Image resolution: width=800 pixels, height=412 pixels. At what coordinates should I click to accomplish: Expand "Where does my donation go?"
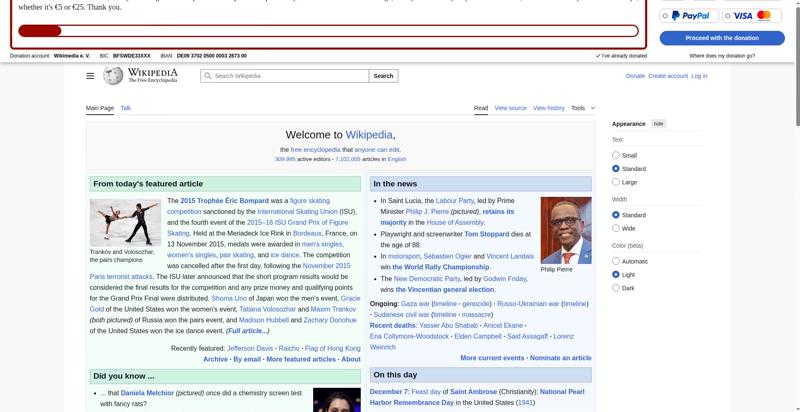[722, 56]
